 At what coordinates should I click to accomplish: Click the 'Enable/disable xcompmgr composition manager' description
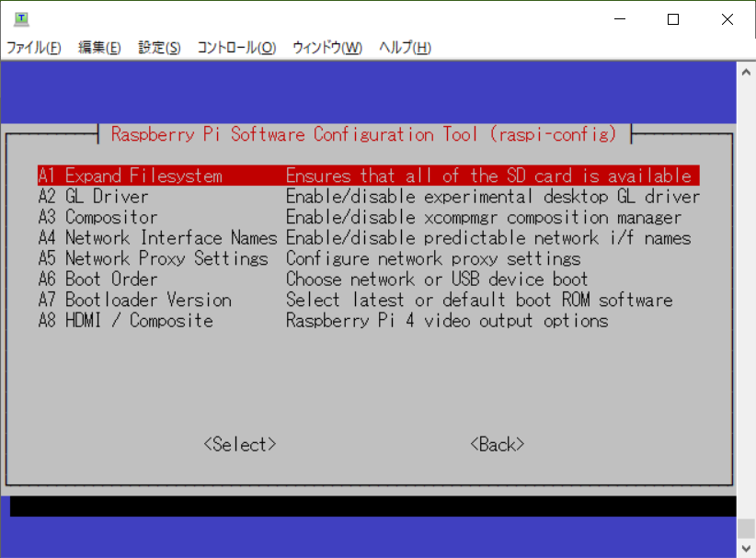[484, 217]
